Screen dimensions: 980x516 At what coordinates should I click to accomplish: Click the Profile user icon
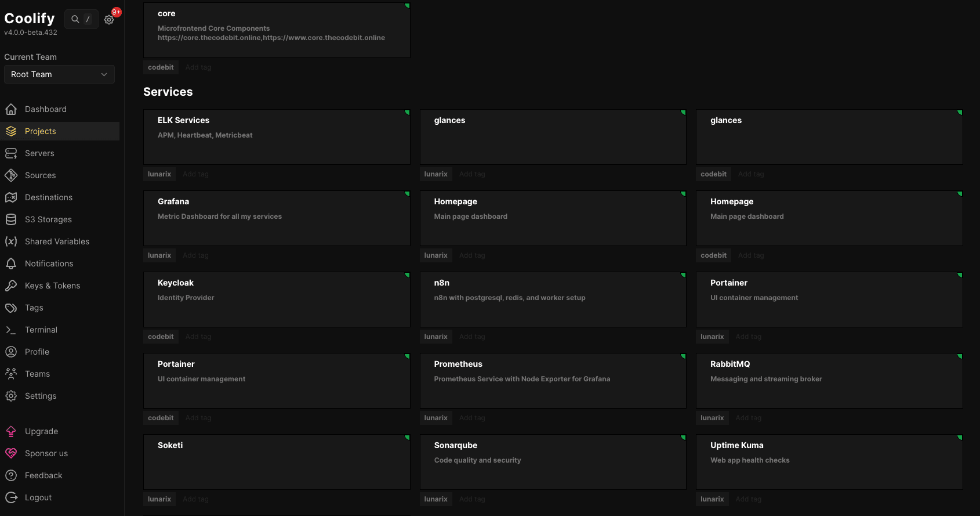click(x=11, y=352)
